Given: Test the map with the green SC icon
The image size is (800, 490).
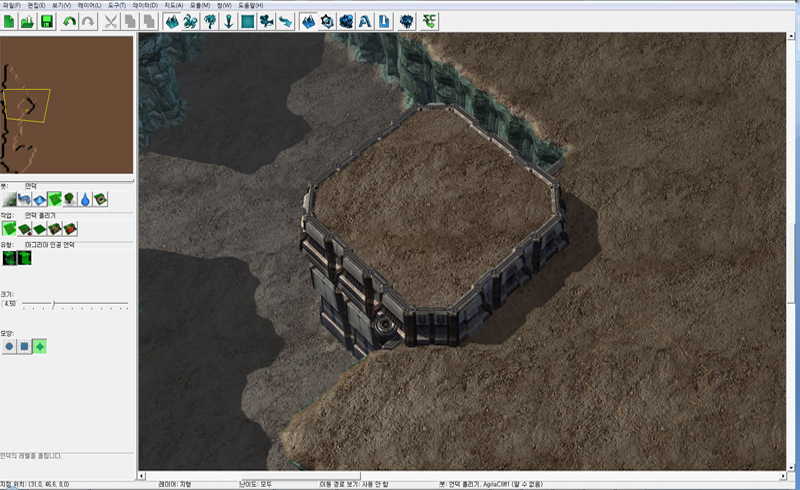Looking at the screenshot, I should (430, 21).
